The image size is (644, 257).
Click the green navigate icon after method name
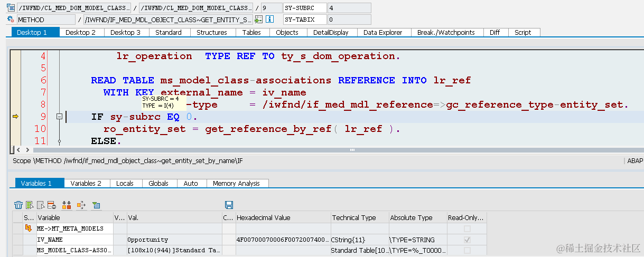pyautogui.click(x=258, y=20)
